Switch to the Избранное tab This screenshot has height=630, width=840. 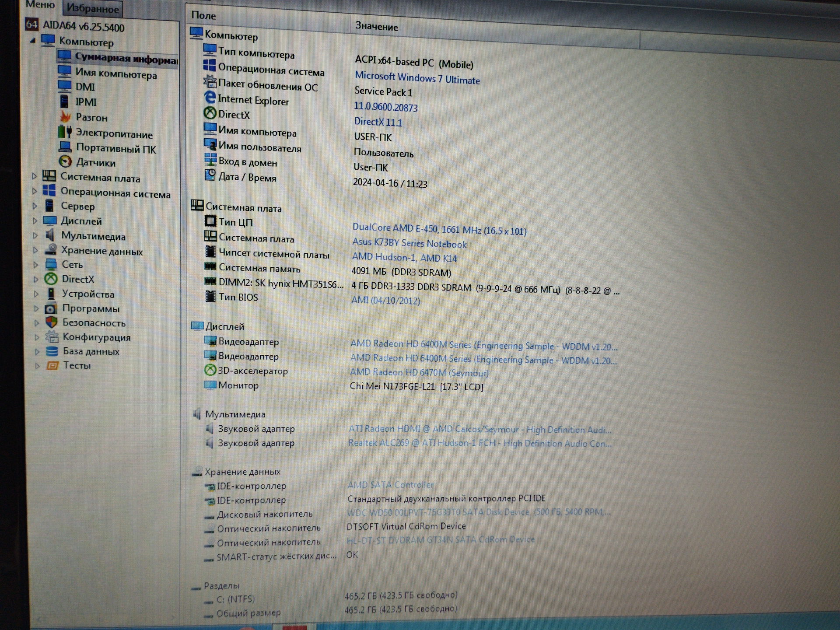coord(93,8)
